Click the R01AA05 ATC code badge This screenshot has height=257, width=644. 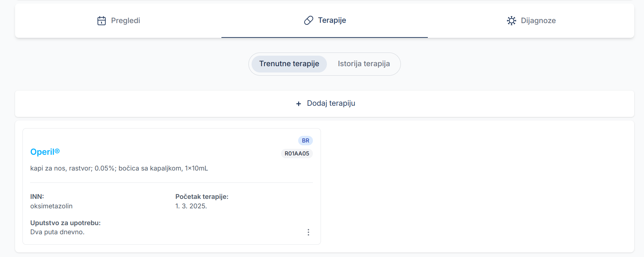click(297, 153)
